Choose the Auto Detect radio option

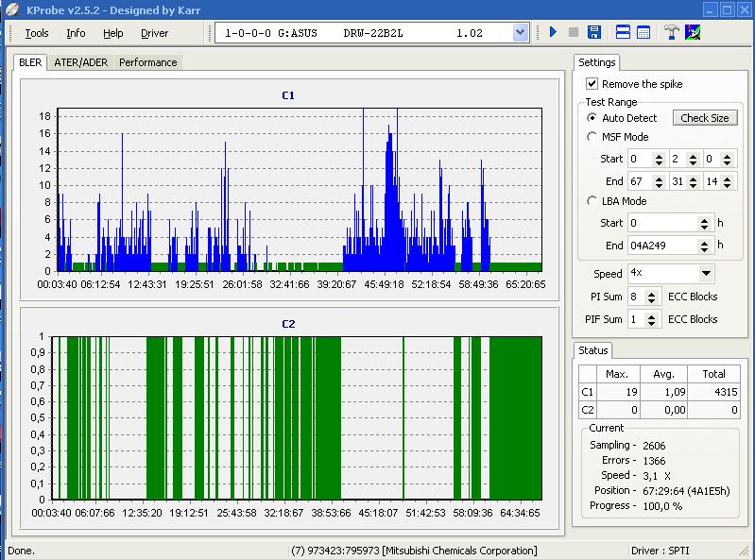pyautogui.click(x=592, y=118)
